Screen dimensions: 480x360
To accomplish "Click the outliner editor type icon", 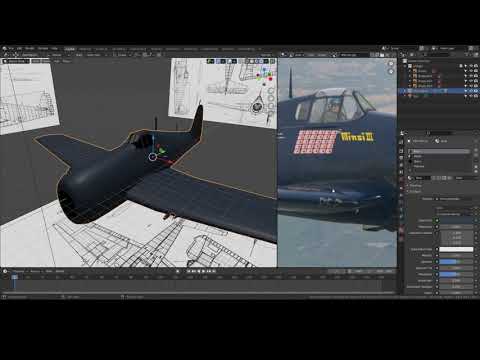I will 402,54.
